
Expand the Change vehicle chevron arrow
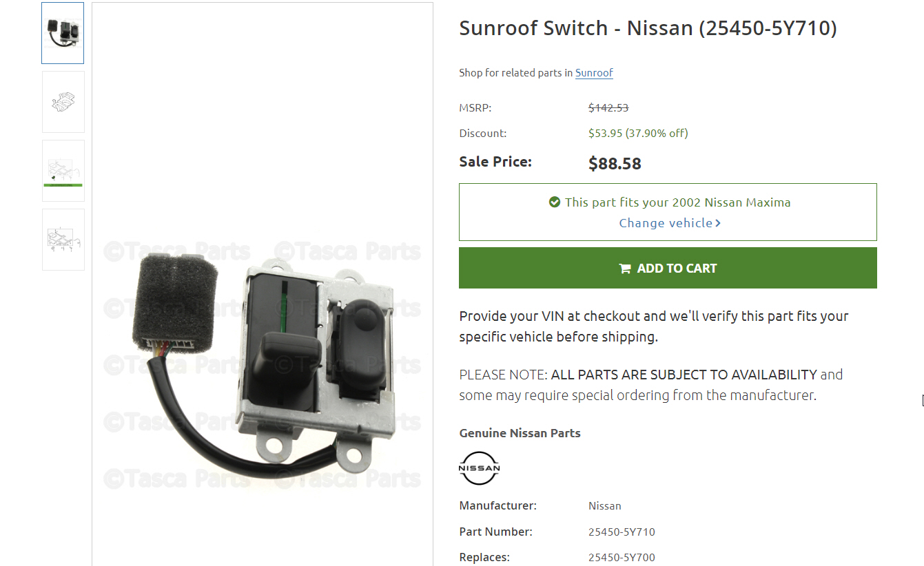point(718,223)
